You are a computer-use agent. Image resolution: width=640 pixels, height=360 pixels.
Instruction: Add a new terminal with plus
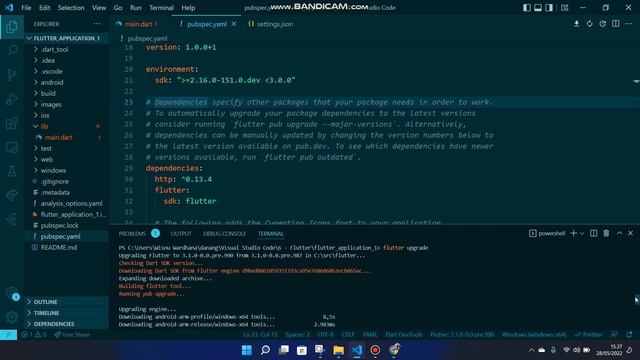tap(573, 233)
